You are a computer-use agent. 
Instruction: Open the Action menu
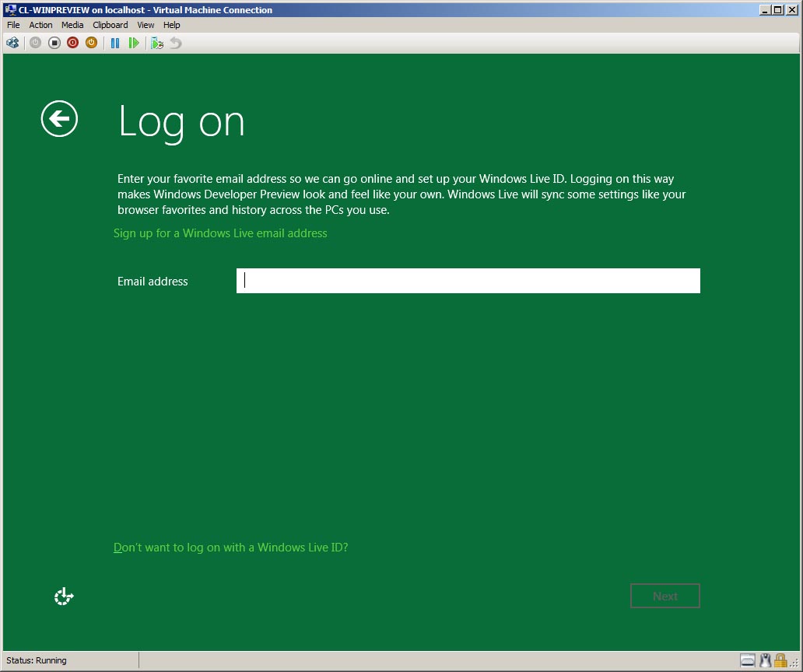40,25
